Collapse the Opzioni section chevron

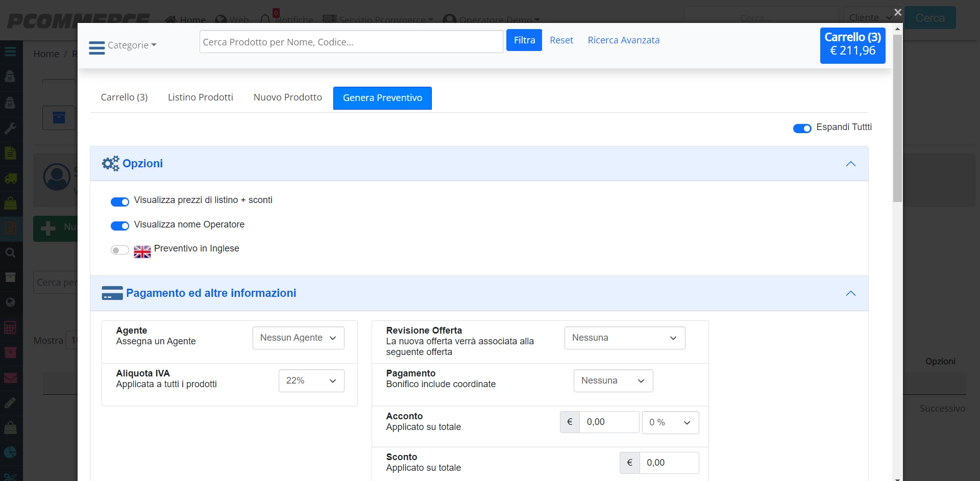850,164
